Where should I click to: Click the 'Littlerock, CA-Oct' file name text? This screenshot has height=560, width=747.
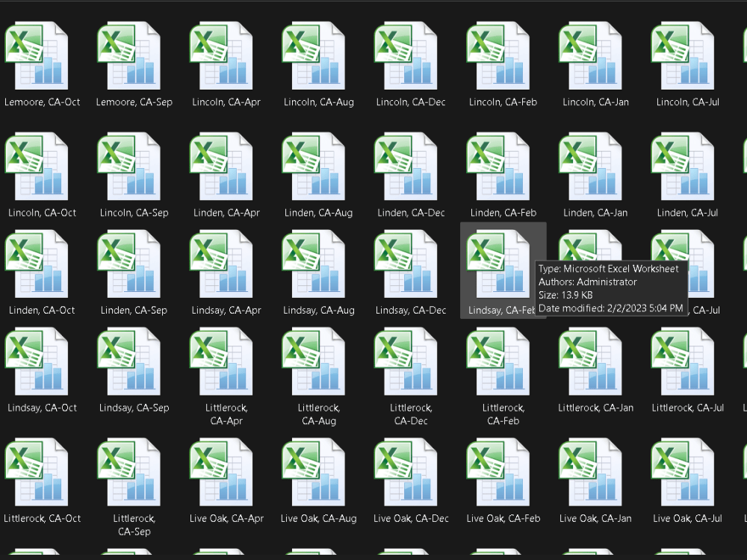point(42,519)
